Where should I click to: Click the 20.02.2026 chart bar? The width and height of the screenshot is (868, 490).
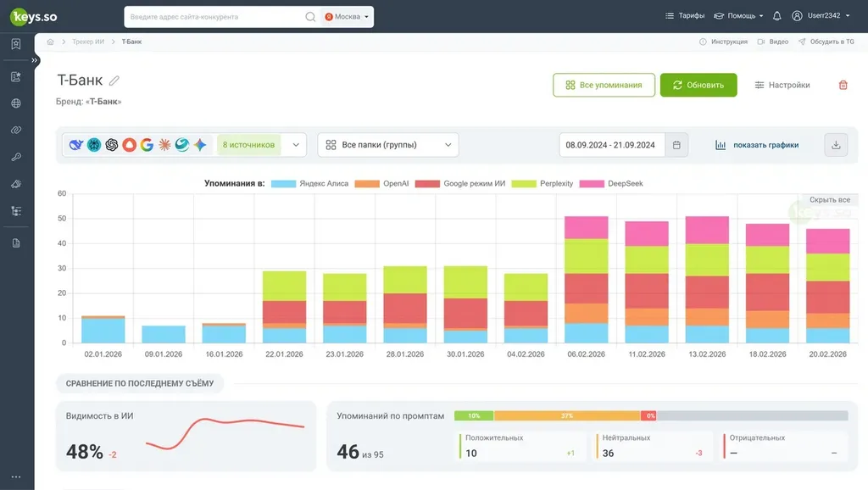[x=827, y=286]
